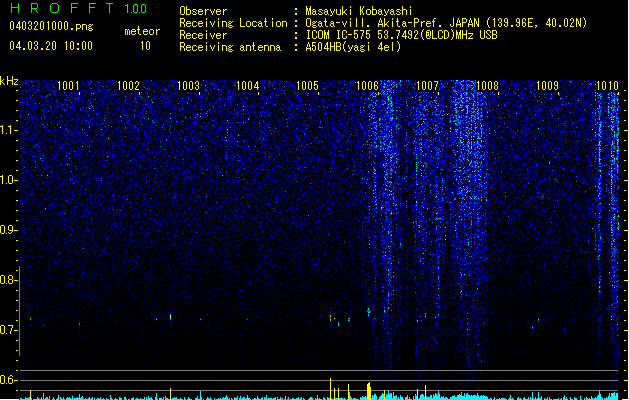Image resolution: width=629 pixels, height=400 pixels.
Task: Click the Receiving antenna label
Action: tap(230, 47)
